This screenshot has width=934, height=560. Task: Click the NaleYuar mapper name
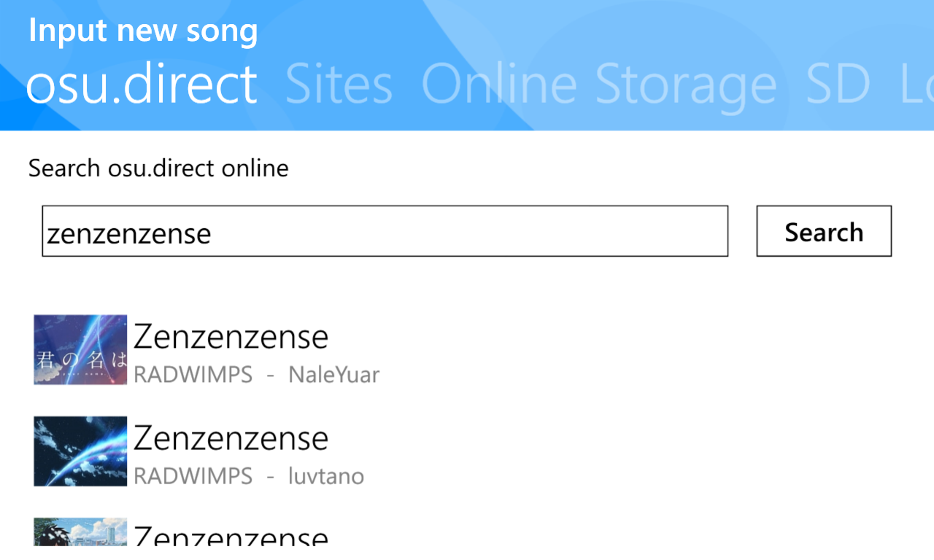coord(334,375)
